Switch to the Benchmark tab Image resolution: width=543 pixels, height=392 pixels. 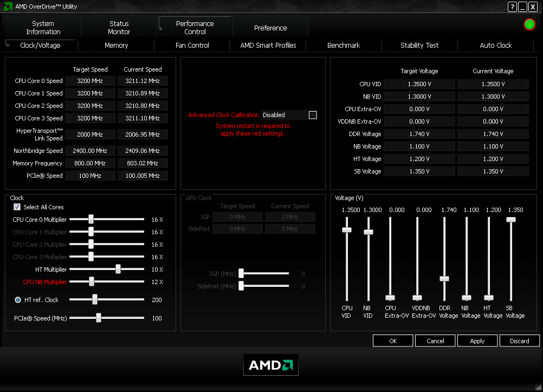click(x=344, y=45)
